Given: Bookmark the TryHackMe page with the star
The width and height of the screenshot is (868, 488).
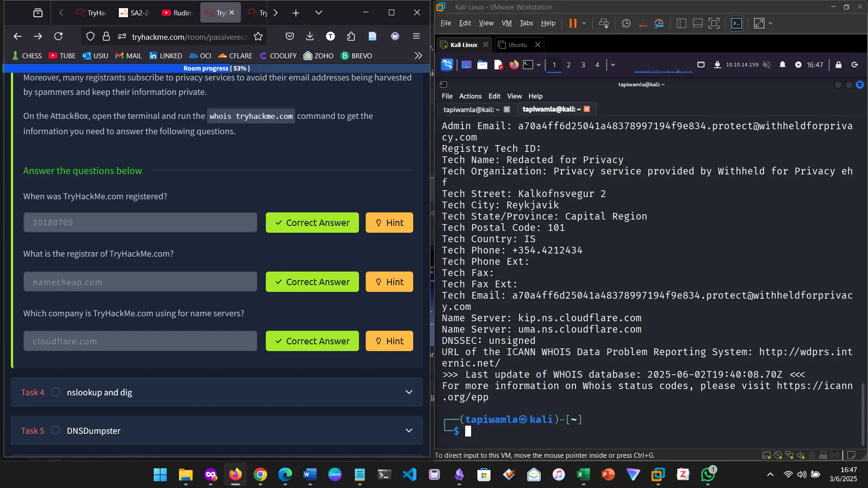Looking at the screenshot, I should 258,37.
